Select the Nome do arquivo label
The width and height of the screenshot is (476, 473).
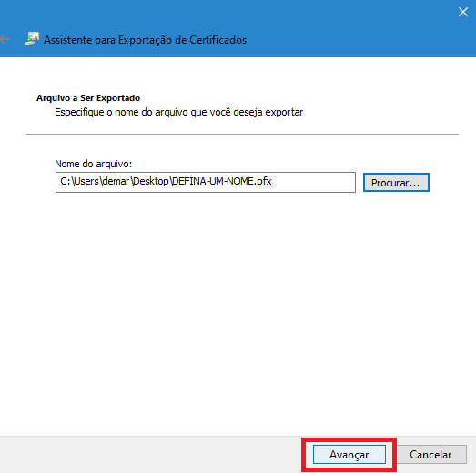tap(93, 164)
